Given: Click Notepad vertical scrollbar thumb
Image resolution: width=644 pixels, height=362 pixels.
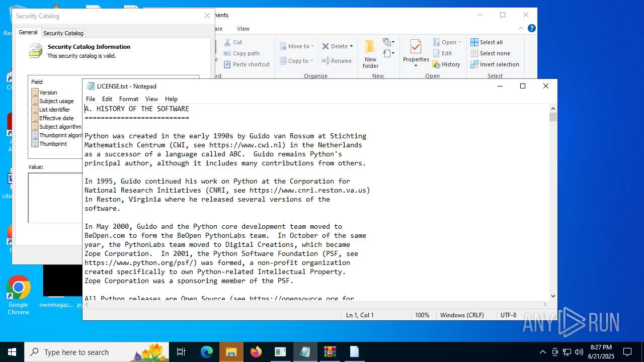Looking at the screenshot, I should 553,117.
